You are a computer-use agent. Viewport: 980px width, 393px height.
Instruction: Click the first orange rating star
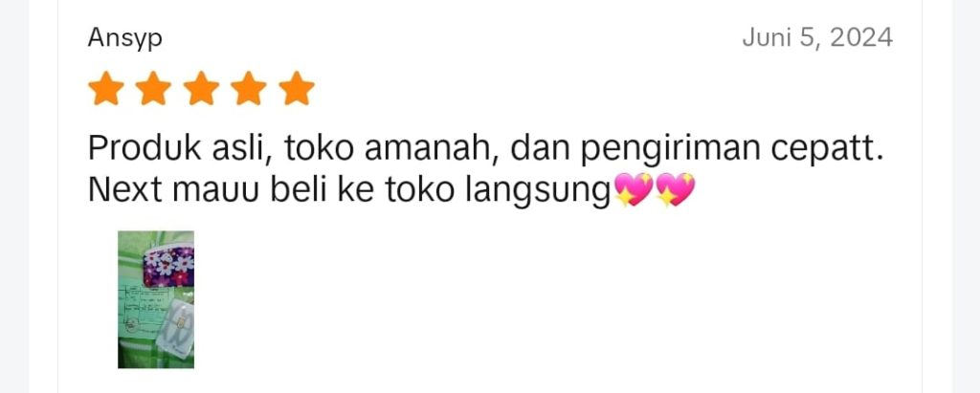pos(105,88)
